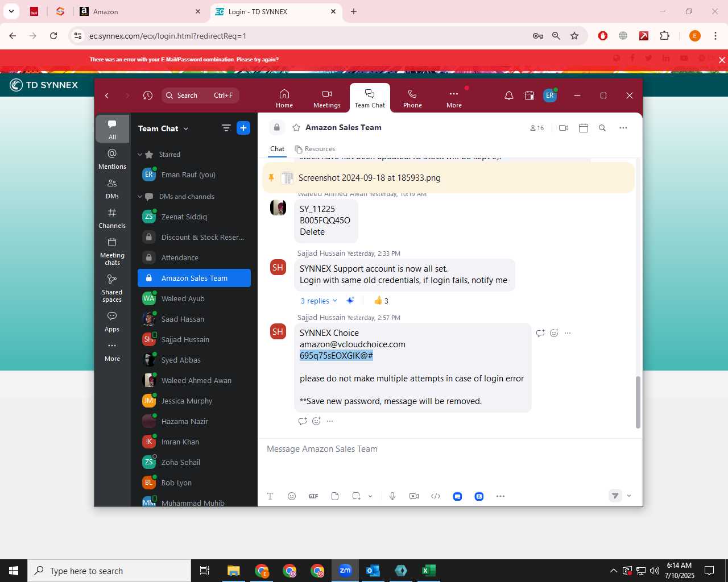728x582 pixels.
Task: Open DMs in the sidebar
Action: [112, 189]
